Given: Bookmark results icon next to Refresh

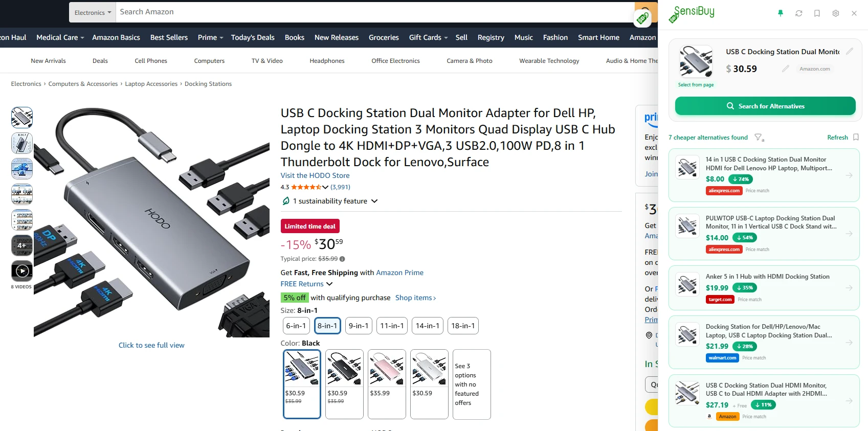Looking at the screenshot, I should coord(856,137).
